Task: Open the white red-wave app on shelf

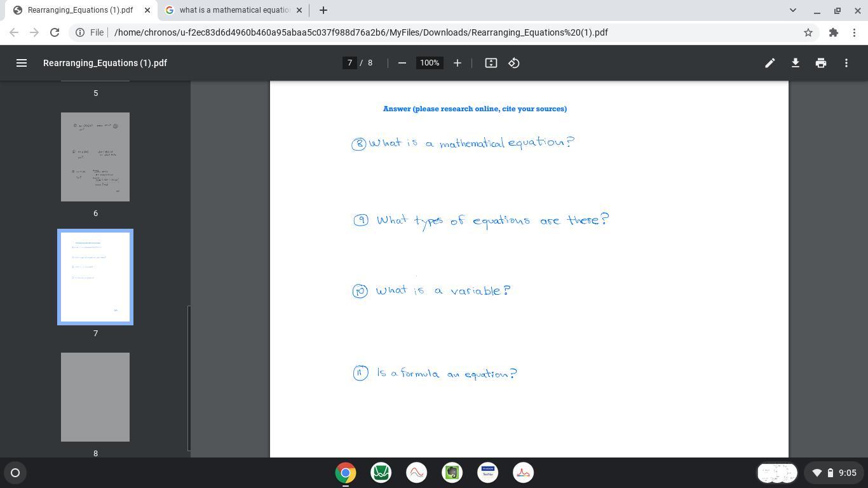Action: click(417, 473)
